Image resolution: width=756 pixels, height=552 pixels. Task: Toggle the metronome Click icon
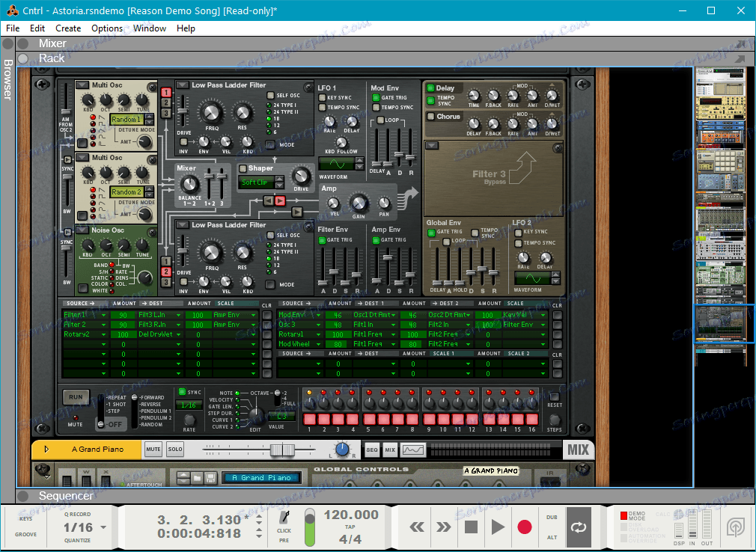[284, 518]
